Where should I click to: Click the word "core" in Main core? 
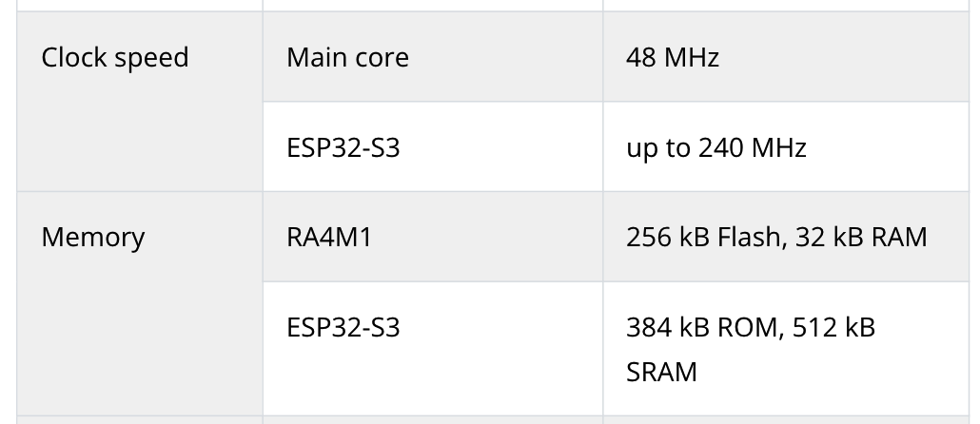point(382,58)
